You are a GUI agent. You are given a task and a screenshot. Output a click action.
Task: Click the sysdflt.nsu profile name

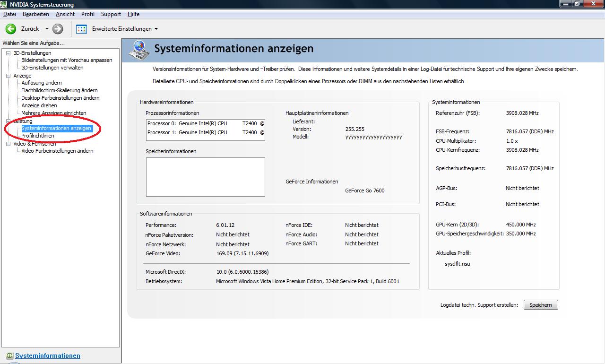point(458,264)
